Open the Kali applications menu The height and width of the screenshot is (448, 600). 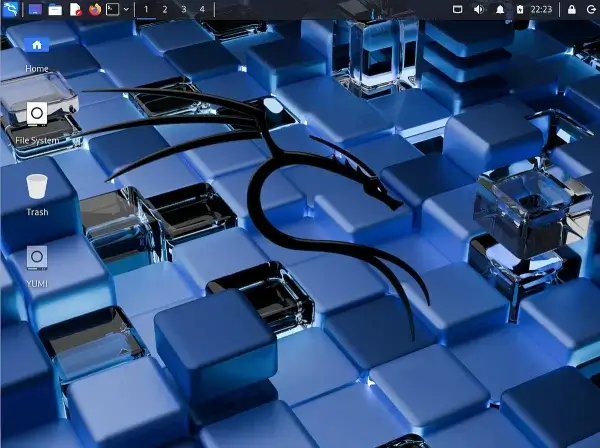[10, 9]
